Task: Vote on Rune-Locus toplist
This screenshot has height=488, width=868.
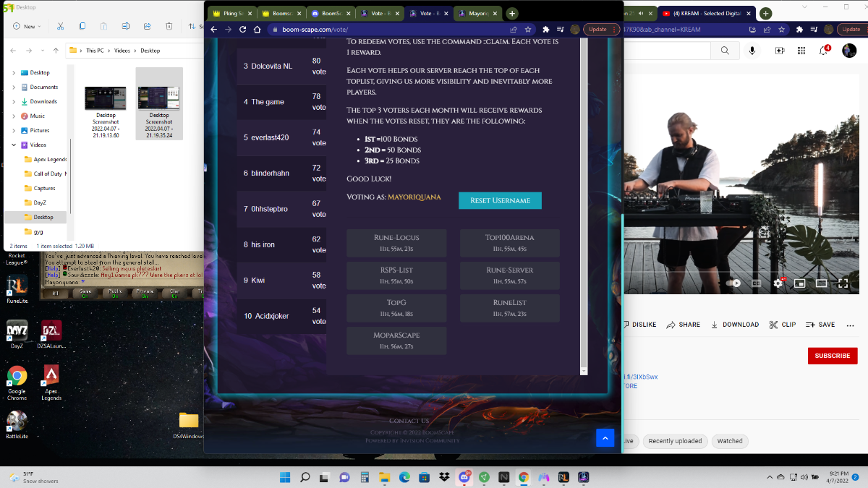Action: point(396,243)
